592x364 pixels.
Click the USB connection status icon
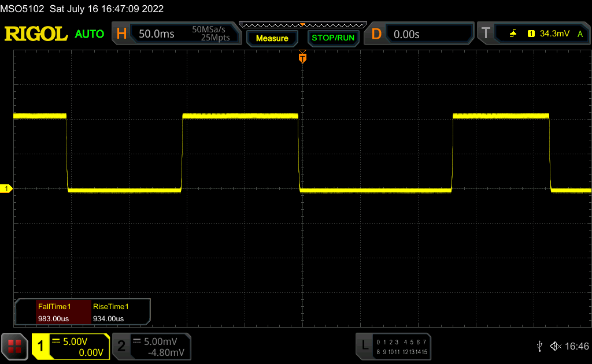point(539,346)
